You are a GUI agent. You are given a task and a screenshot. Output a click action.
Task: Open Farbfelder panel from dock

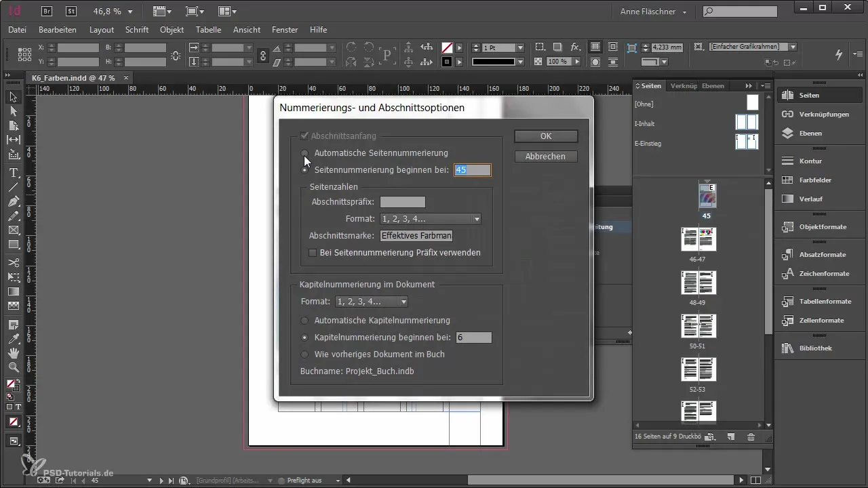tap(814, 180)
